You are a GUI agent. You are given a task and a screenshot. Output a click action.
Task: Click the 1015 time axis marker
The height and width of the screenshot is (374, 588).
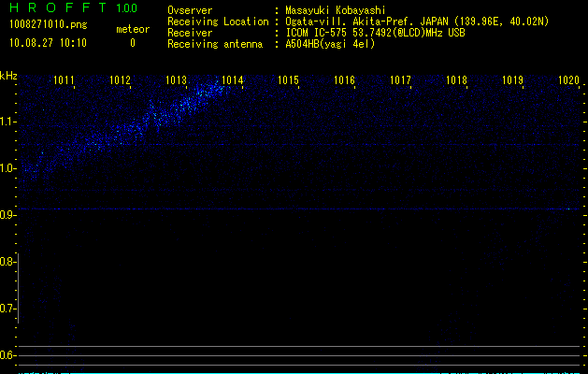tap(288, 80)
